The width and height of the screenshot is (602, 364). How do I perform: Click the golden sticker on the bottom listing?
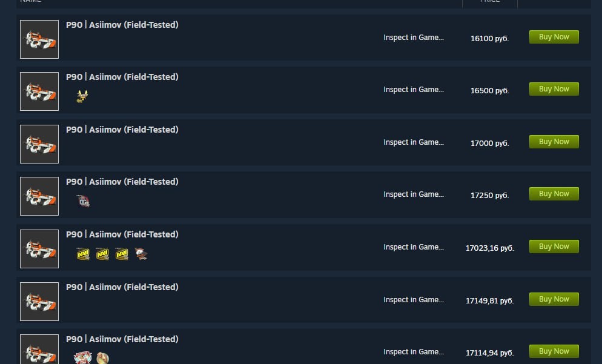(x=103, y=358)
